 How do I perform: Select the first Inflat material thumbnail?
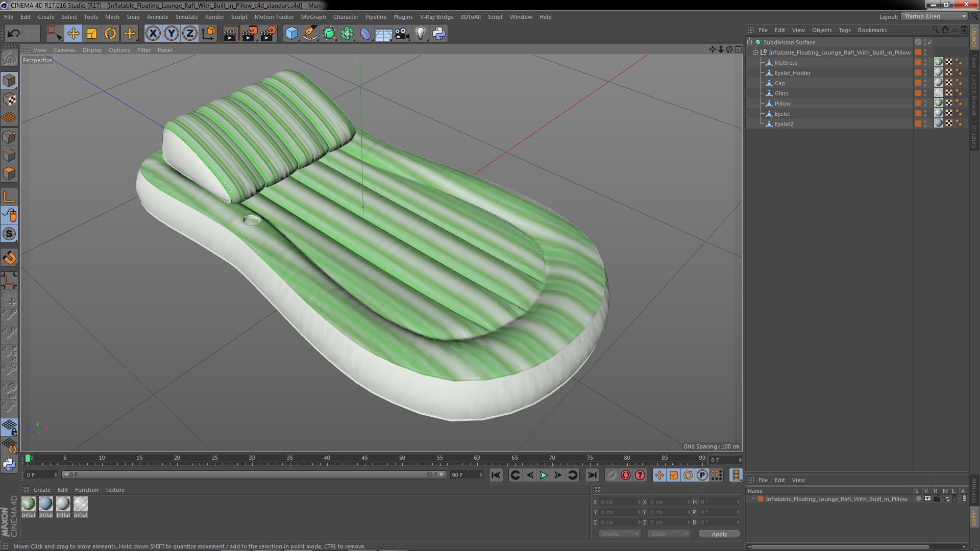[29, 504]
